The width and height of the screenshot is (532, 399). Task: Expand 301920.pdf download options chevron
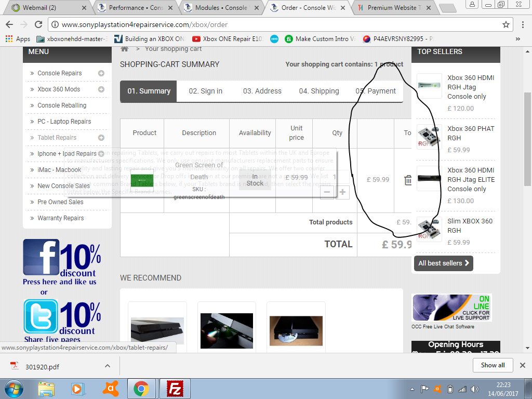coord(107,366)
